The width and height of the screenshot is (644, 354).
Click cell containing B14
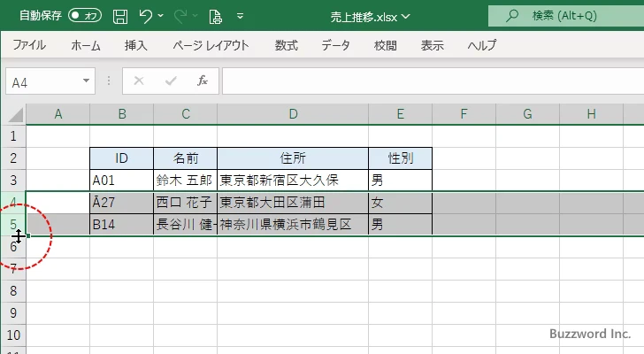121,225
